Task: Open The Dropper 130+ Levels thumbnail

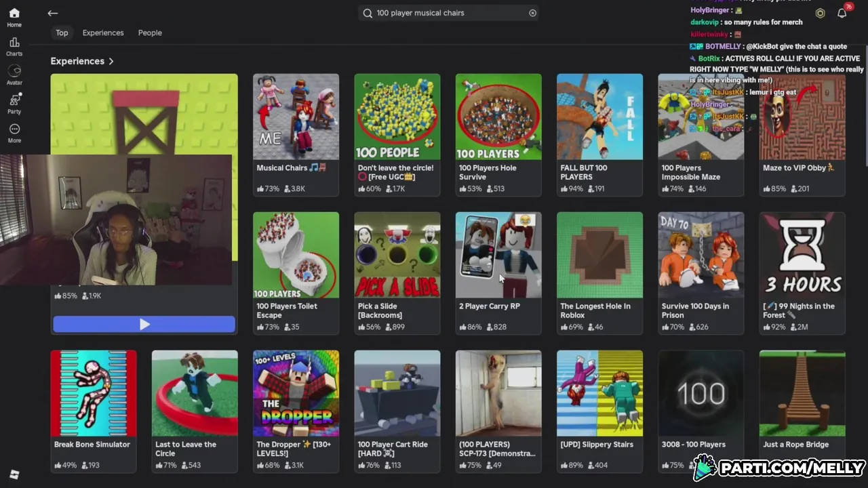Action: pos(296,393)
